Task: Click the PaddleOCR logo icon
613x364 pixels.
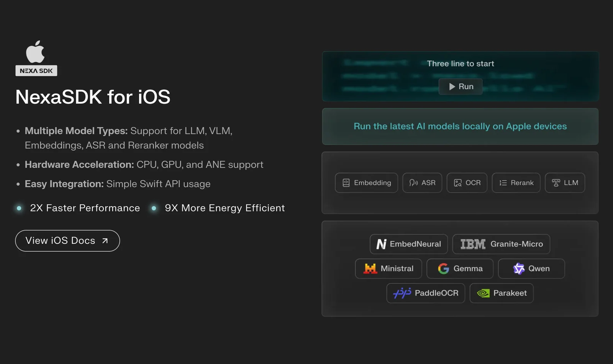Action: 402,293
